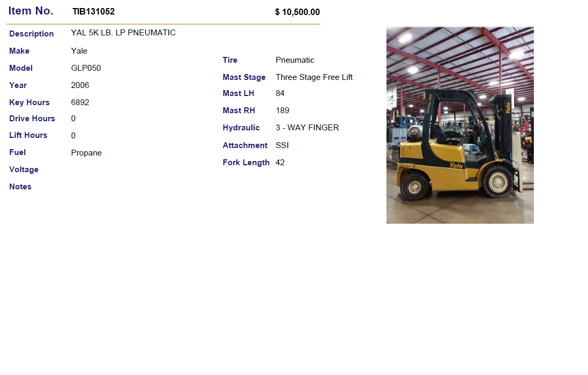
Task: Click the Drive Hours label
Action: (x=32, y=119)
